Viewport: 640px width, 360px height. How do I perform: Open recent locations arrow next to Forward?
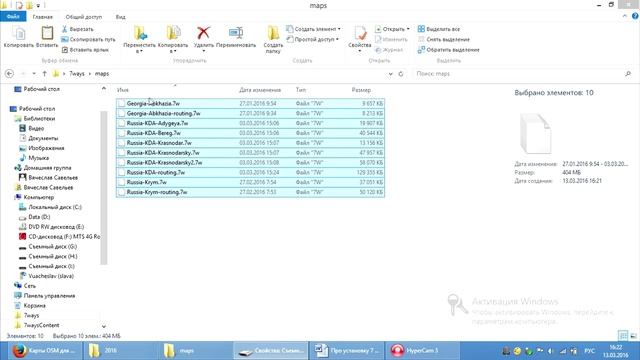34,74
